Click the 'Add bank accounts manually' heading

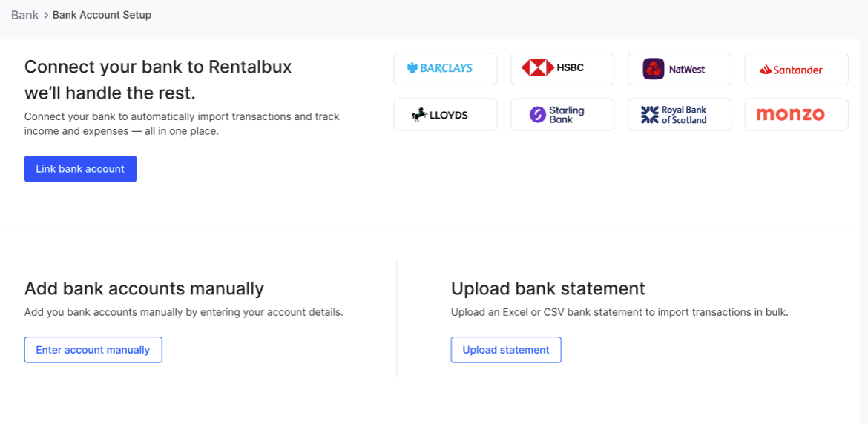[x=145, y=288]
